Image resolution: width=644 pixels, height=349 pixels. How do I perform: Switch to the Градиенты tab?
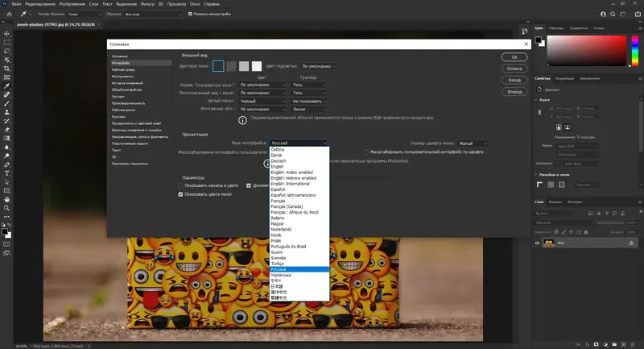click(x=578, y=28)
